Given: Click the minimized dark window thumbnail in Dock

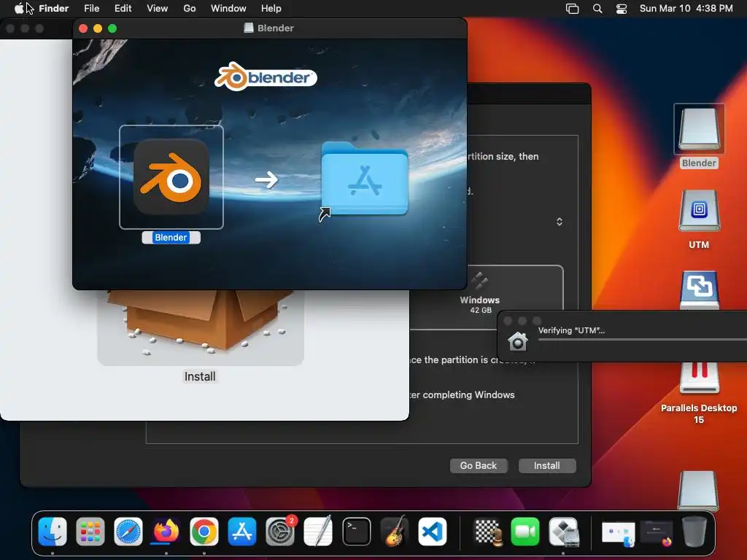Looking at the screenshot, I should tap(657, 532).
